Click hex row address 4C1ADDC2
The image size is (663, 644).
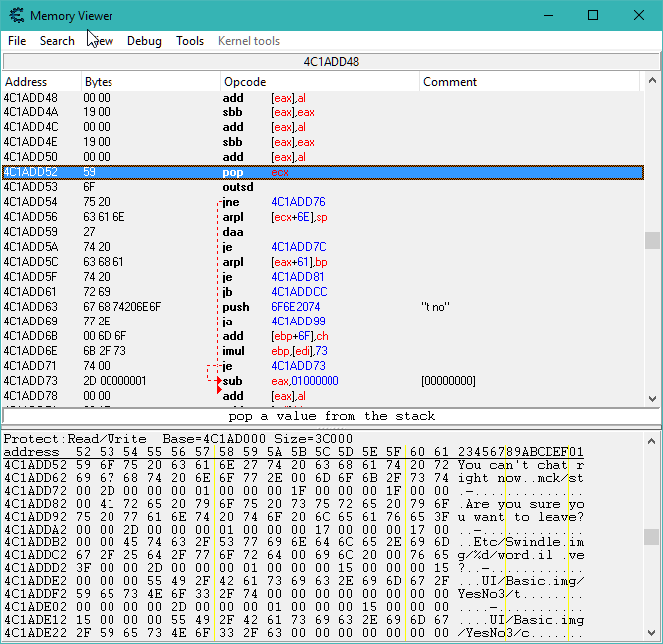35,555
